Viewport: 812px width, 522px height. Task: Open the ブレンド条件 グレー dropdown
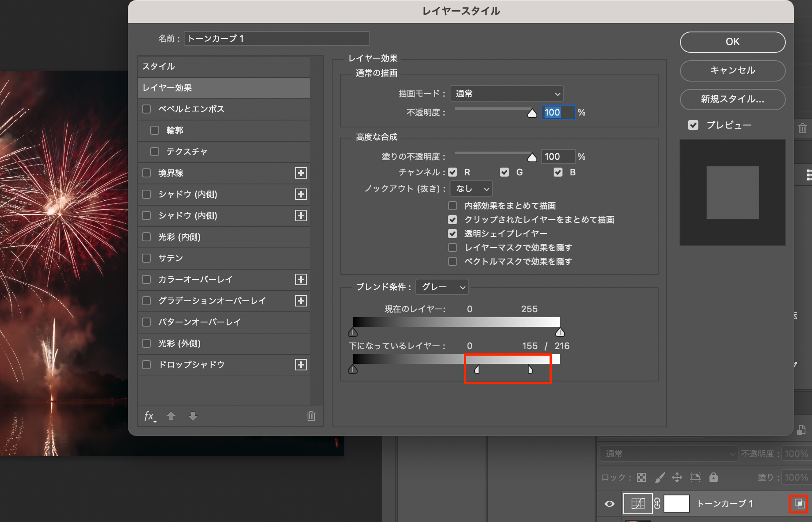click(x=442, y=287)
